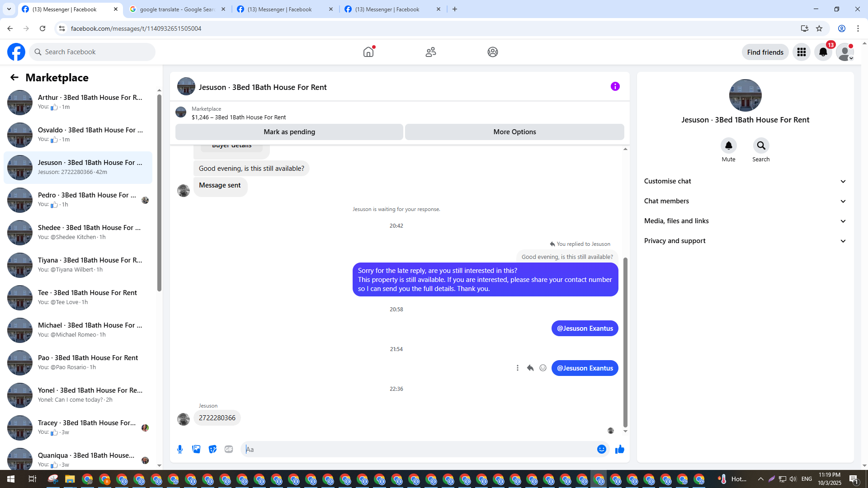
Task: Open the Arthur 3Bed 1Bath chat
Action: pos(78,103)
